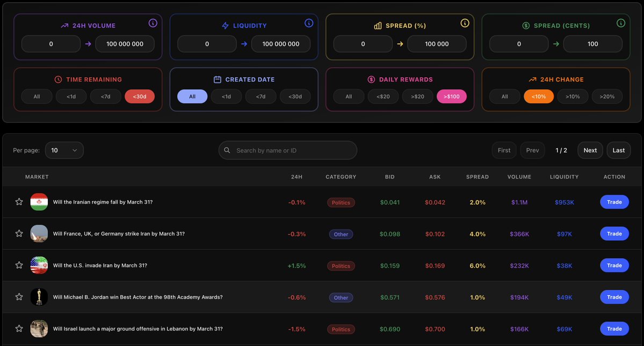The width and height of the screenshot is (644, 346).
Task: Open the Liquidity info icon
Action: tap(309, 23)
